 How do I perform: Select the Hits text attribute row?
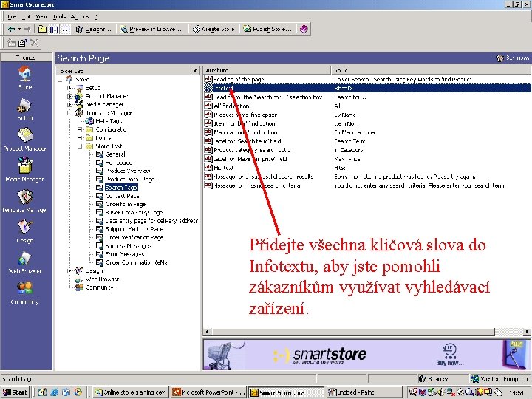367,168
